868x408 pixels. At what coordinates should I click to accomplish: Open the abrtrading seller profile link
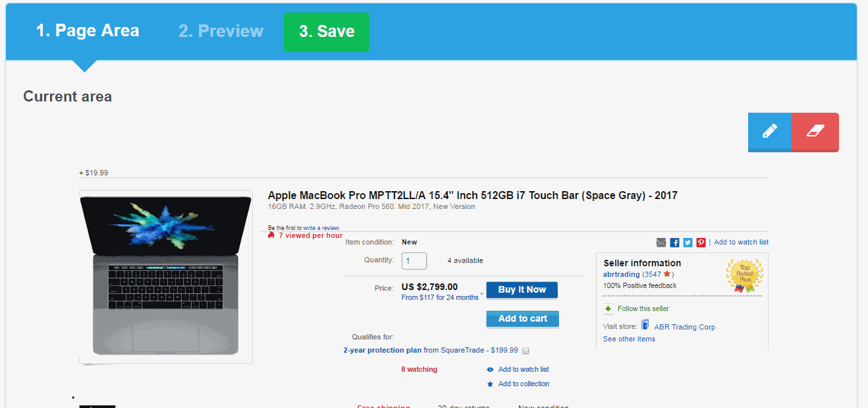tap(622, 274)
